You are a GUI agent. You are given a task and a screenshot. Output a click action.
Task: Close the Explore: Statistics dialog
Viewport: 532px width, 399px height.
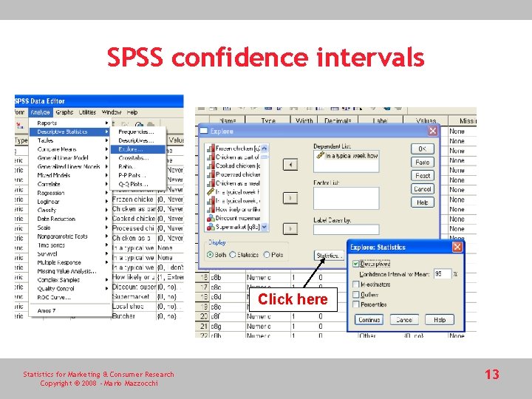click(457, 247)
